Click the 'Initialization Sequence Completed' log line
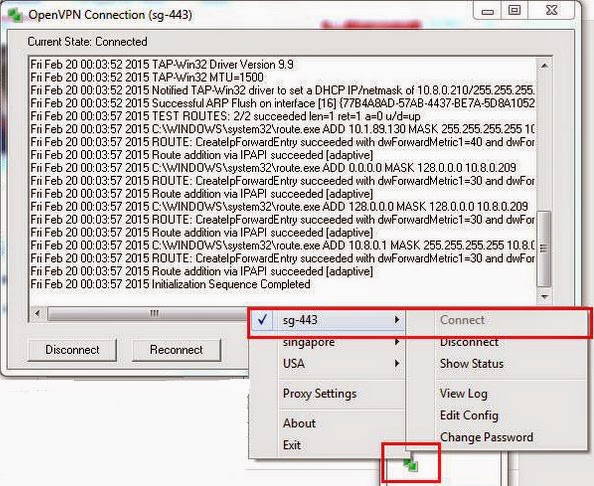The height and width of the screenshot is (486, 594). click(170, 284)
